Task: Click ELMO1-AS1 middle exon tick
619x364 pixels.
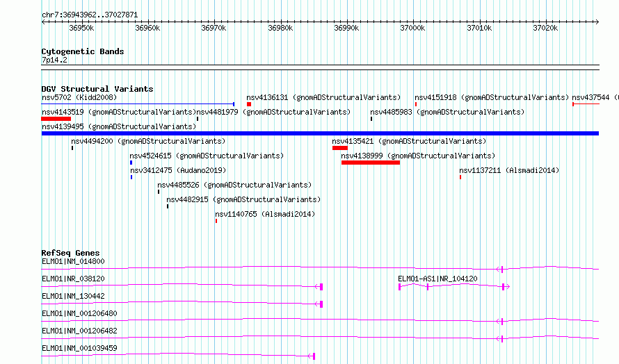Action: pos(428,287)
